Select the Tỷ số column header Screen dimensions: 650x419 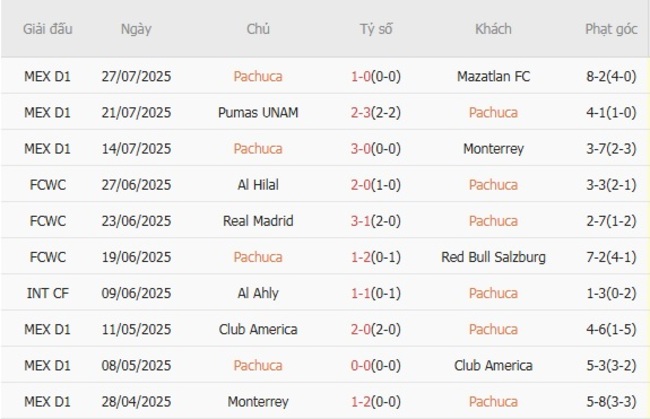pos(376,29)
